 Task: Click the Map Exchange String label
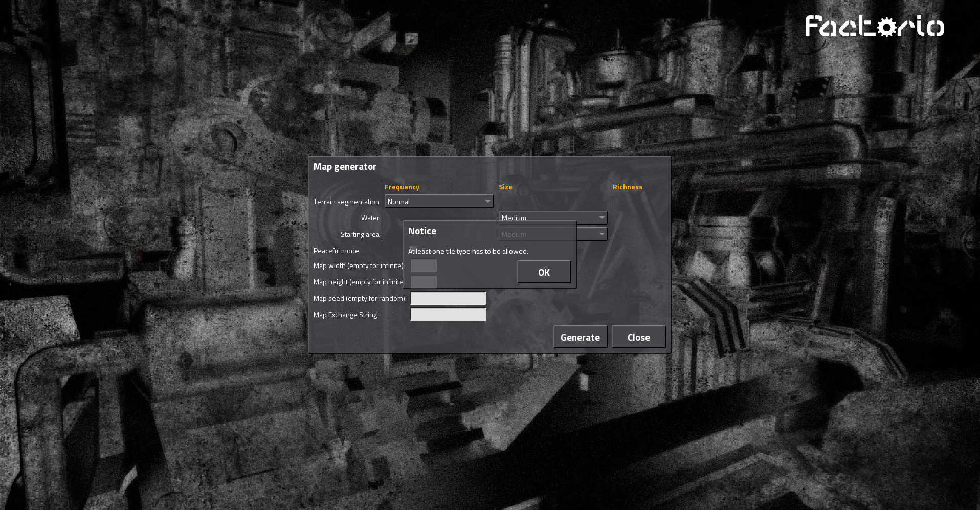click(345, 315)
